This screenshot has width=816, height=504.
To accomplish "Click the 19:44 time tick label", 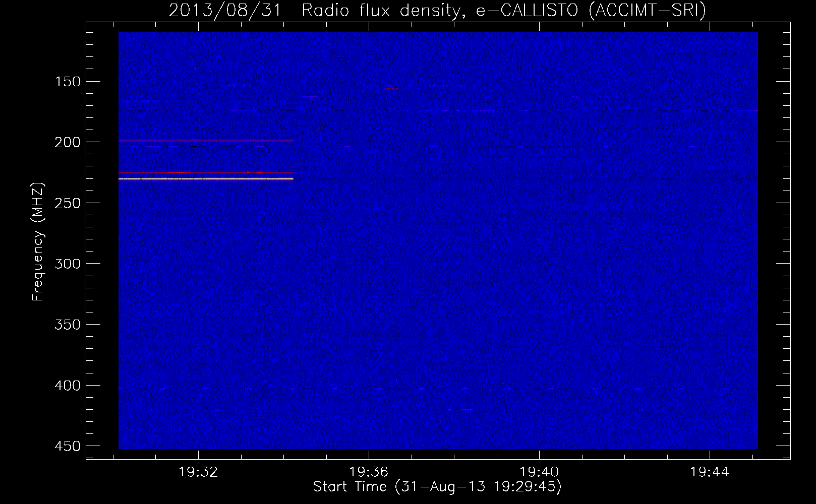I will click(x=710, y=472).
